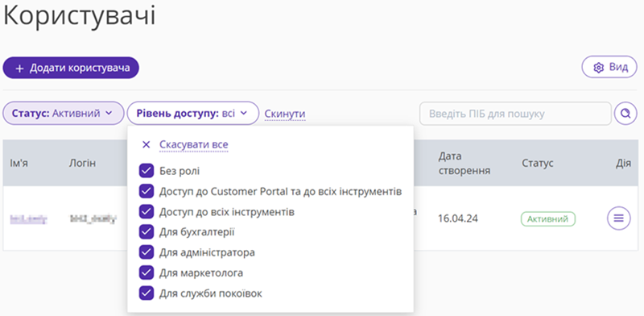Click the 16.04.24 date cell
Image resolution: width=644 pixels, height=316 pixels.
coord(458,218)
